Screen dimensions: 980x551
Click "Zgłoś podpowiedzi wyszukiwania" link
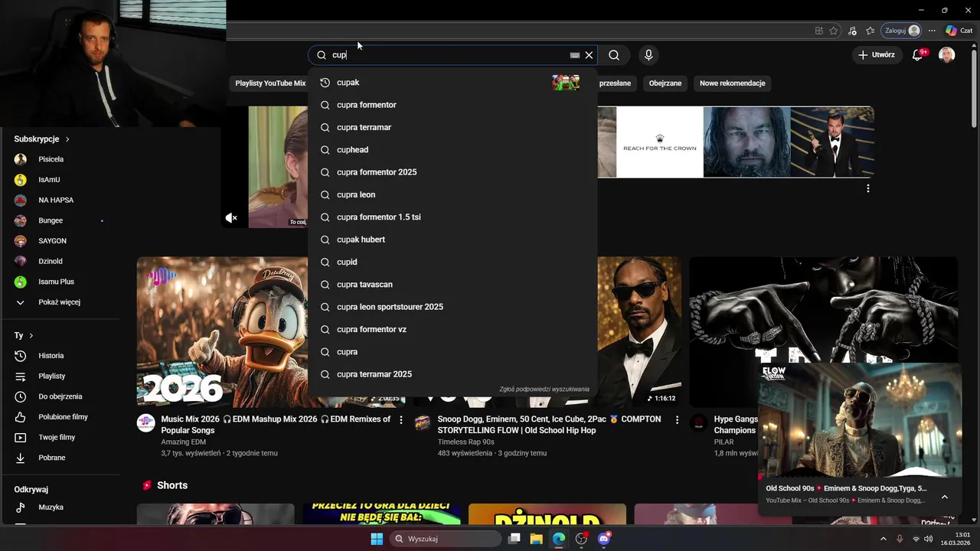pyautogui.click(x=544, y=390)
